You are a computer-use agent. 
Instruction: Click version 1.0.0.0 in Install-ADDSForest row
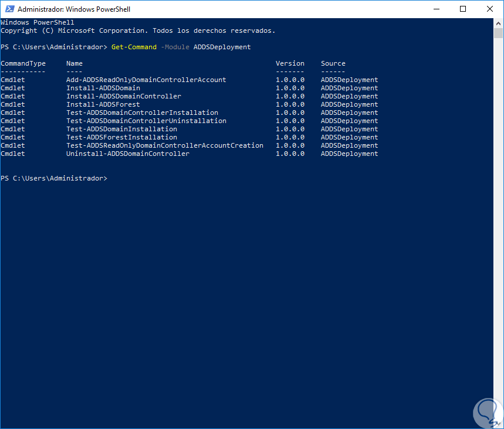coord(290,104)
